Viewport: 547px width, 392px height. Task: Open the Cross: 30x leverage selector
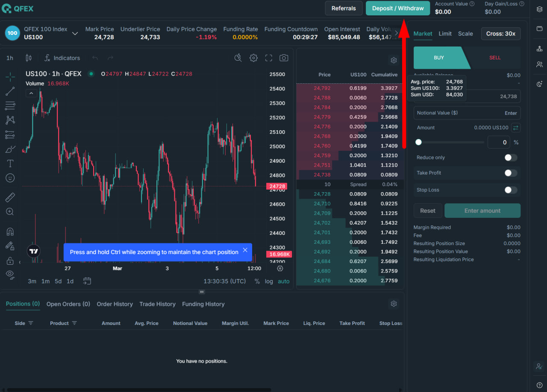501,34
